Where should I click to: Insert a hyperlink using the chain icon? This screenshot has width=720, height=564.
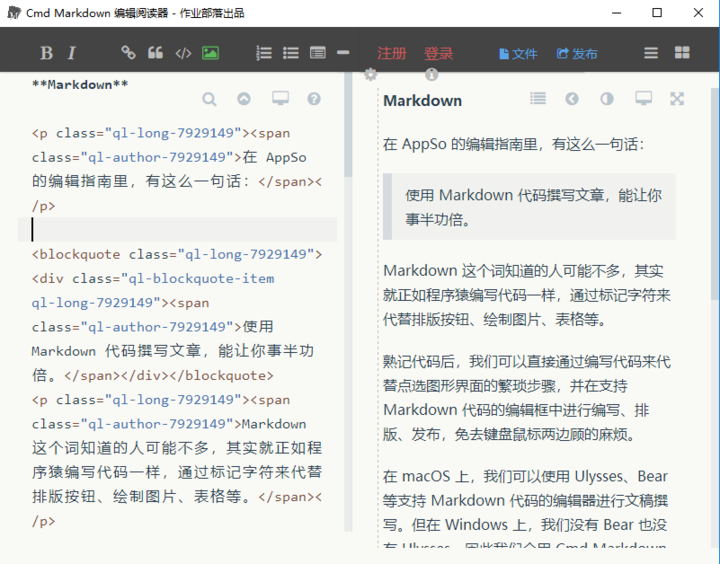pyautogui.click(x=128, y=53)
